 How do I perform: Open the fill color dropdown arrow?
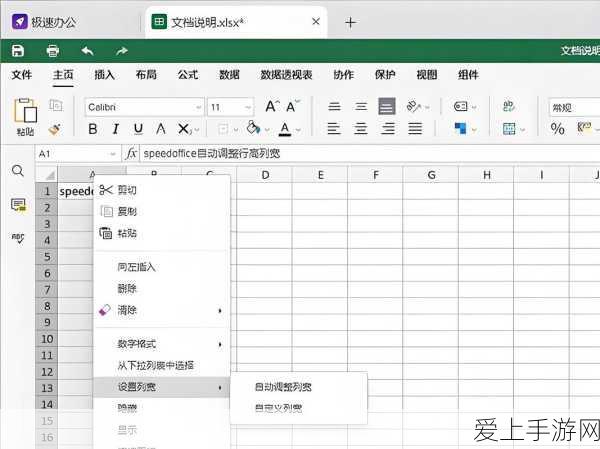[266, 130]
